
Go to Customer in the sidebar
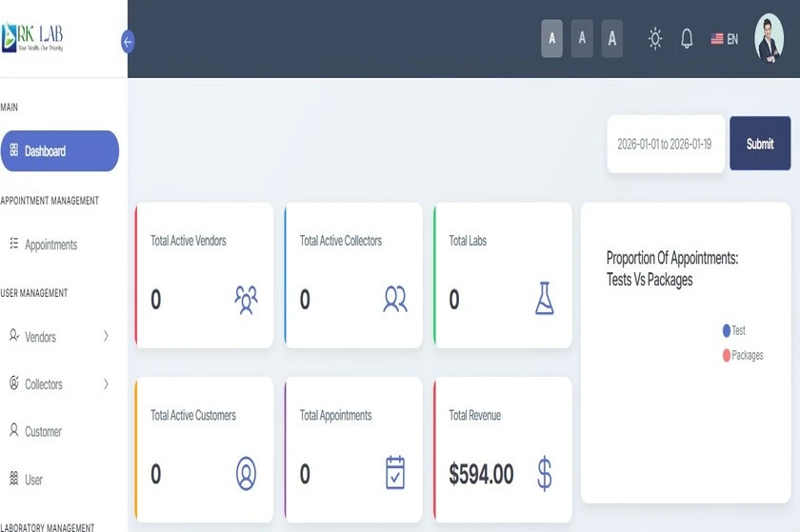click(x=43, y=431)
